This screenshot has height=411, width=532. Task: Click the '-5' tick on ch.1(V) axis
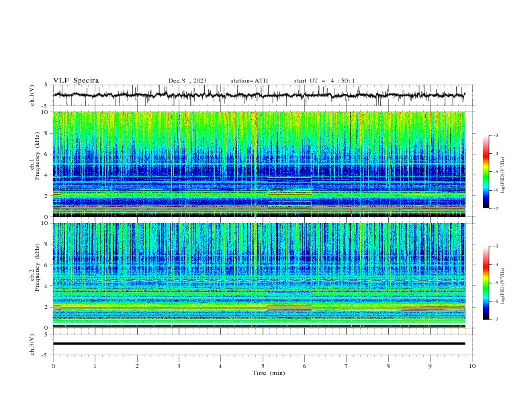coord(45,106)
